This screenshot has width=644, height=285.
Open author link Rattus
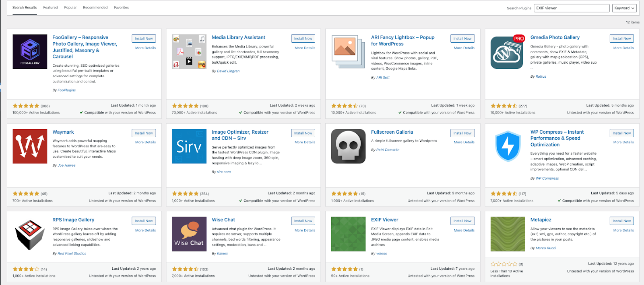541,76
